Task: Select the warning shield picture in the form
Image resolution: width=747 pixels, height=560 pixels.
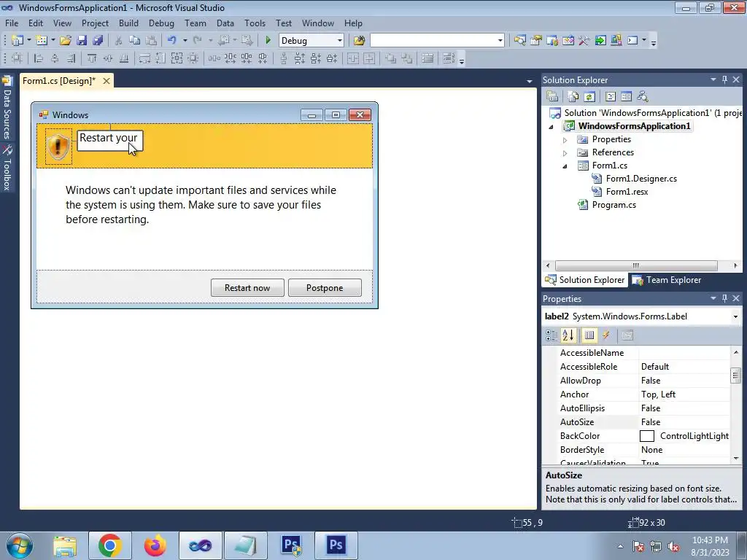Action: click(58, 147)
